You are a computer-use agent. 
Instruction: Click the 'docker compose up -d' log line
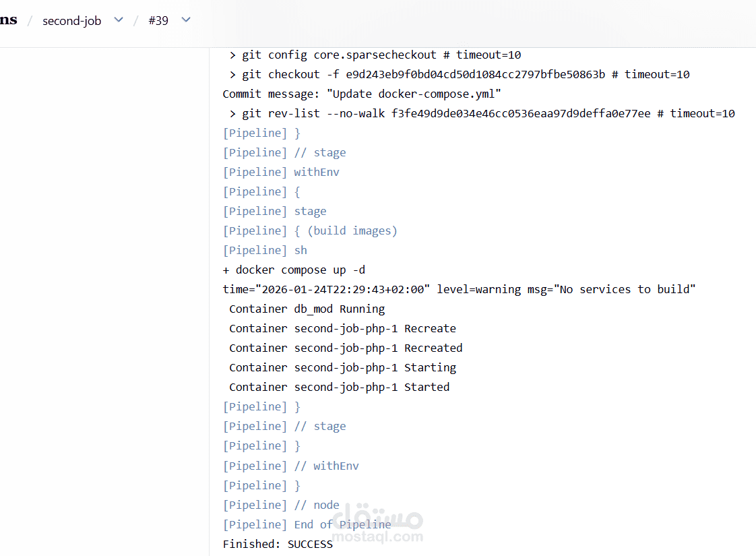pyautogui.click(x=294, y=270)
